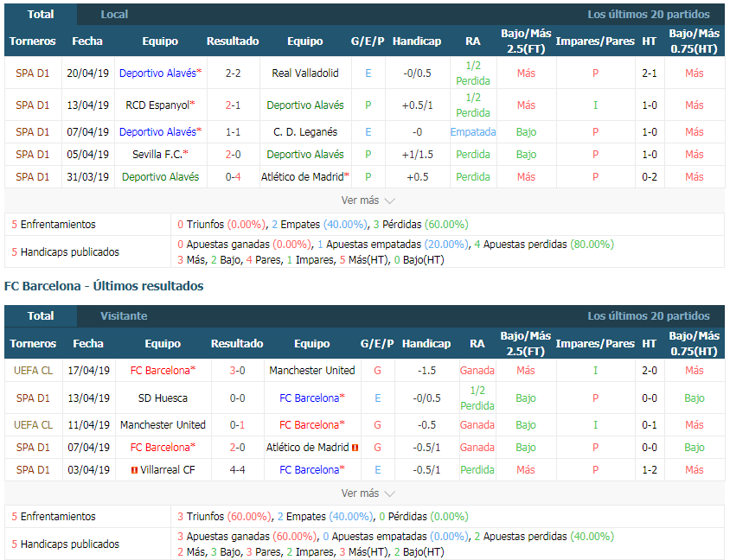Click the 0-0 result of SD Huesca match
The height and width of the screenshot is (560, 730).
click(238, 398)
